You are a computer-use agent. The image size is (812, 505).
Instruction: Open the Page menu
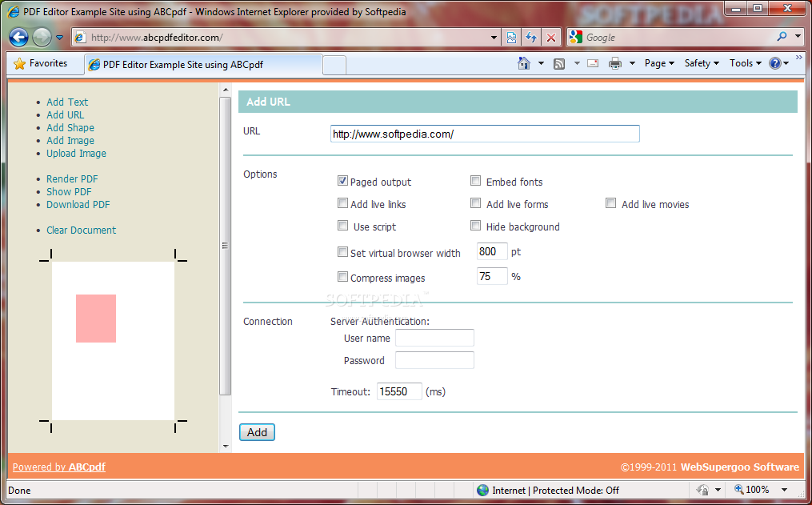tap(659, 63)
